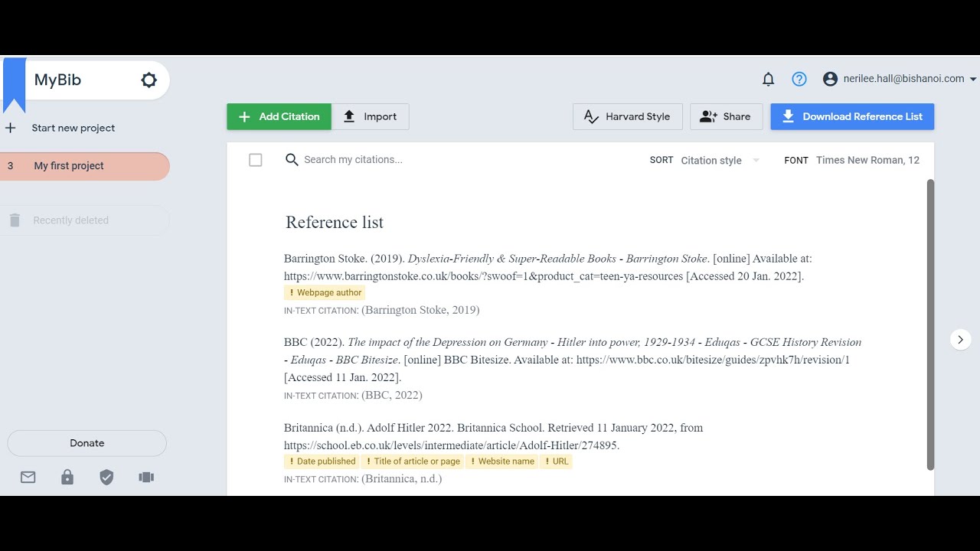Select My first project in the sidebar
Image resolution: width=980 pixels, height=551 pixels.
[84, 166]
